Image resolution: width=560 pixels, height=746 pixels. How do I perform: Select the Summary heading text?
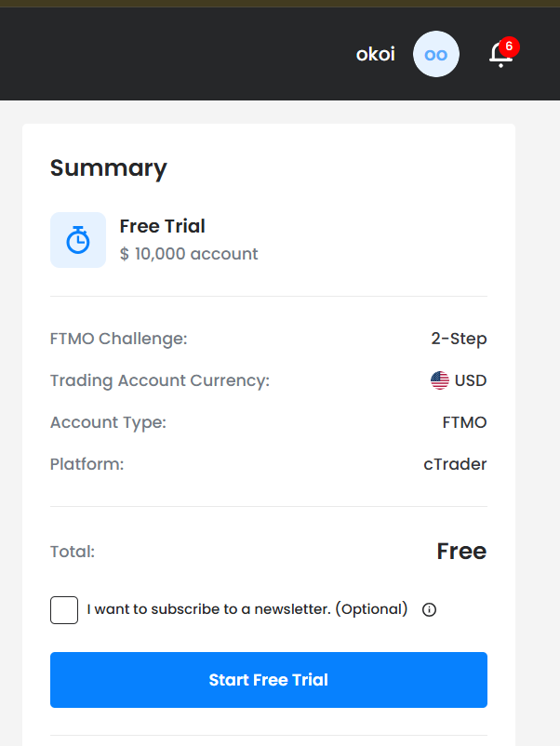click(109, 168)
